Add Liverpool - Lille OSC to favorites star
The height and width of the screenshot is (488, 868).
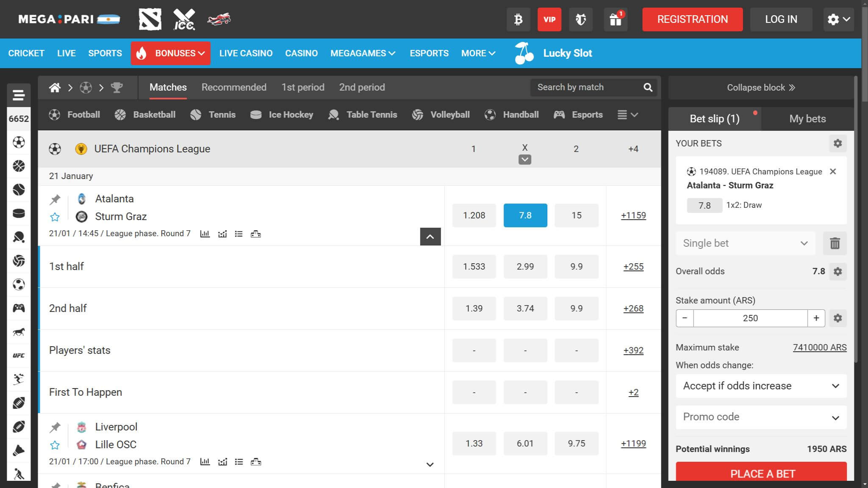(x=55, y=445)
